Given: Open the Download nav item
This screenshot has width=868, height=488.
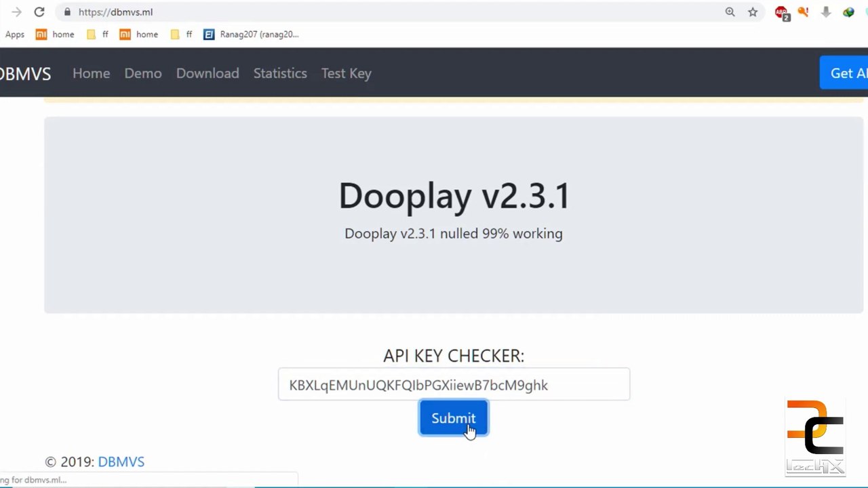Looking at the screenshot, I should pyautogui.click(x=208, y=73).
